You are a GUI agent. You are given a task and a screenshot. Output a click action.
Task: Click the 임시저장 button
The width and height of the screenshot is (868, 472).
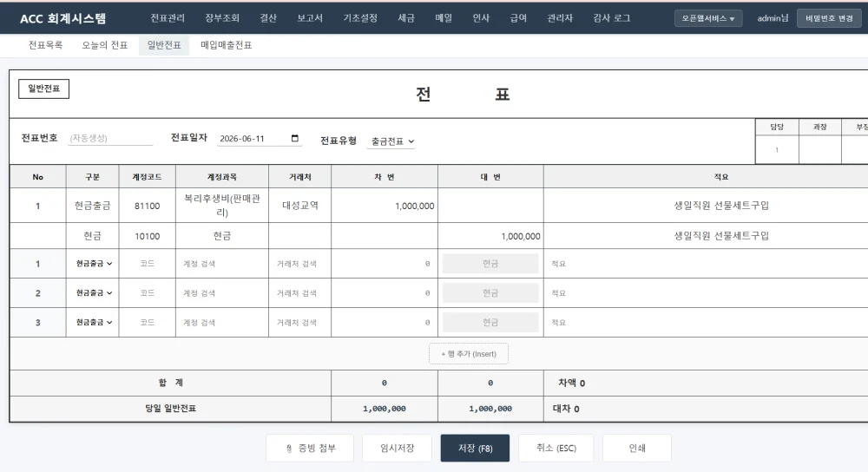point(397,449)
